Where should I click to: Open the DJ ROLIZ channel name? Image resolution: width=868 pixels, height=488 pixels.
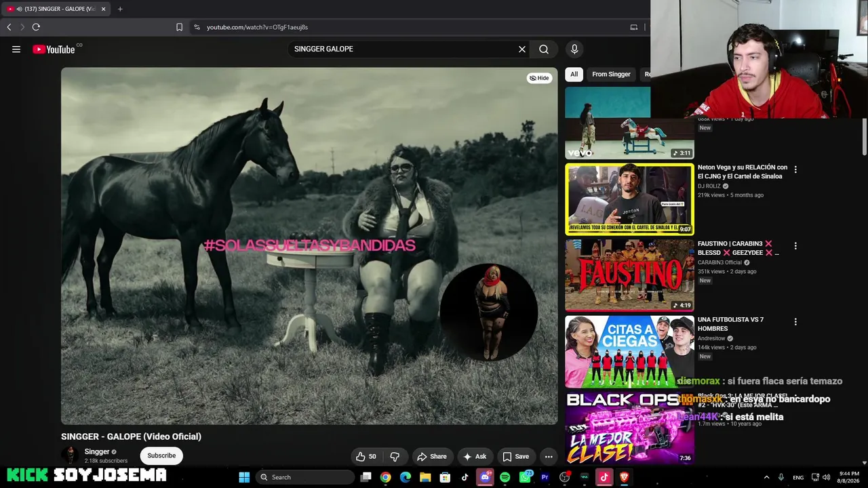tap(709, 186)
